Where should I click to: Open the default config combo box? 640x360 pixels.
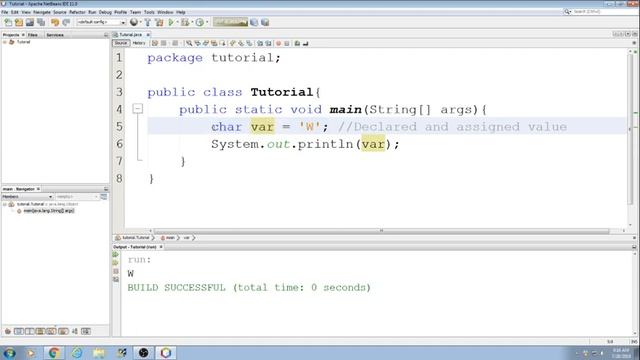(x=101, y=22)
